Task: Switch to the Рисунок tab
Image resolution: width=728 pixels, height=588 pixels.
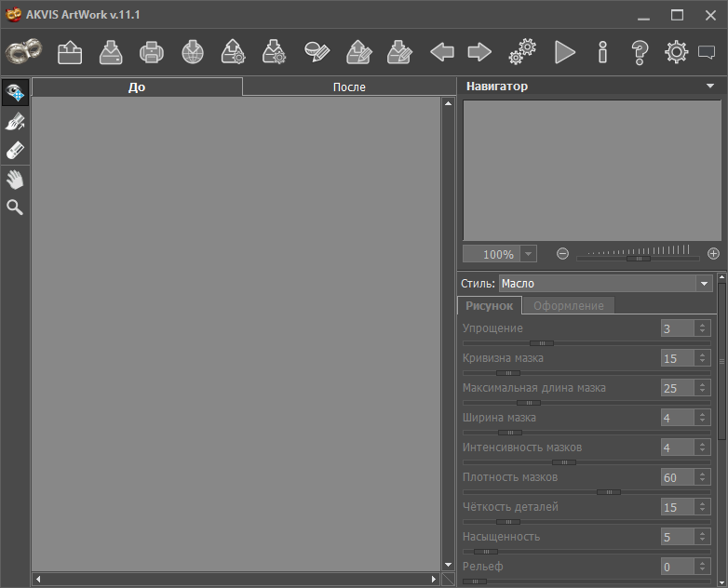Action: [490, 306]
